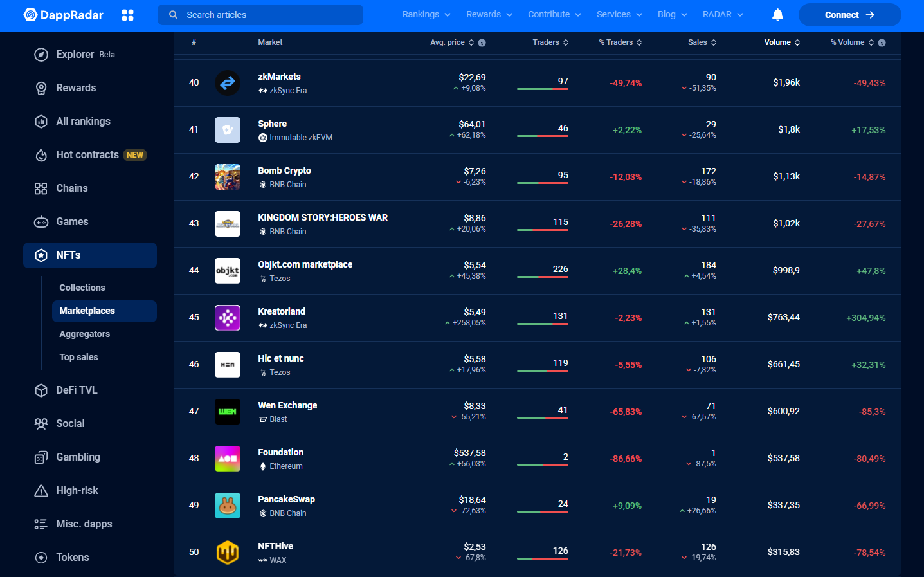This screenshot has width=924, height=577.
Task: Click the traders ratio bar for Objkt.com
Action: pyautogui.click(x=543, y=277)
